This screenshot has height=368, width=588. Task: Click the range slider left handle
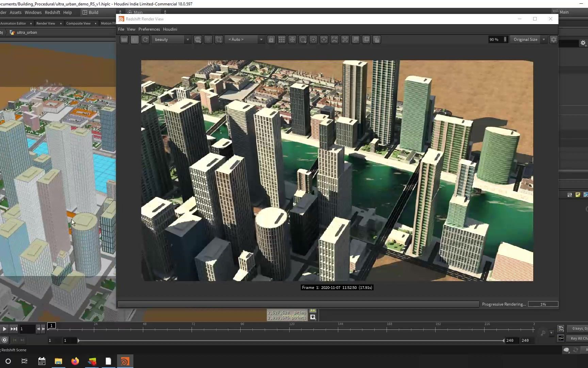pyautogui.click(x=79, y=340)
